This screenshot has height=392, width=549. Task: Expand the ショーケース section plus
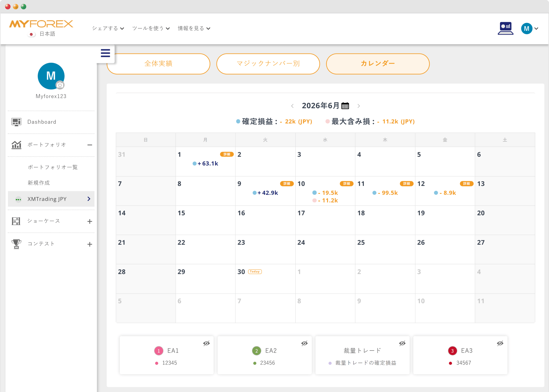tap(90, 221)
